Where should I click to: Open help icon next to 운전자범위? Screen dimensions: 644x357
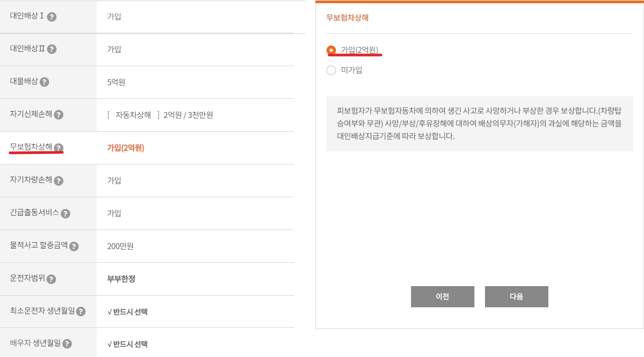pos(52,279)
